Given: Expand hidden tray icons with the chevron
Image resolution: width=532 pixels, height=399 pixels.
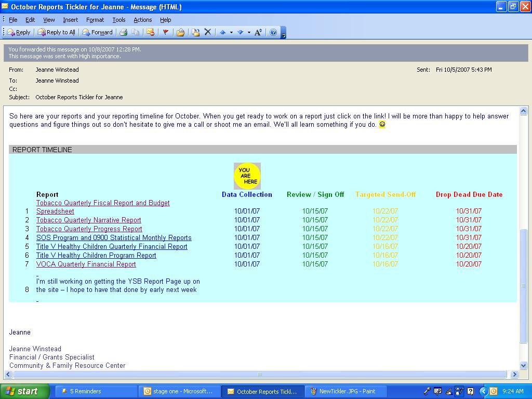Looking at the screenshot, I should [483, 391].
